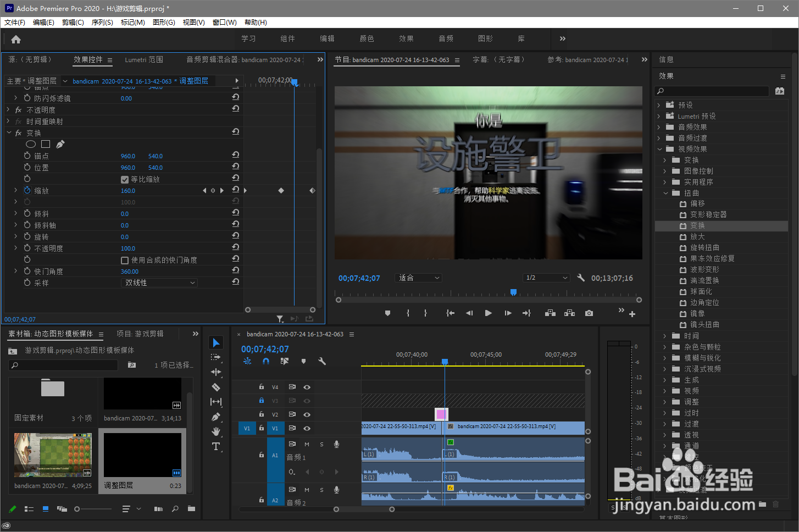Click the Home icon
The image size is (799, 532).
pos(16,39)
